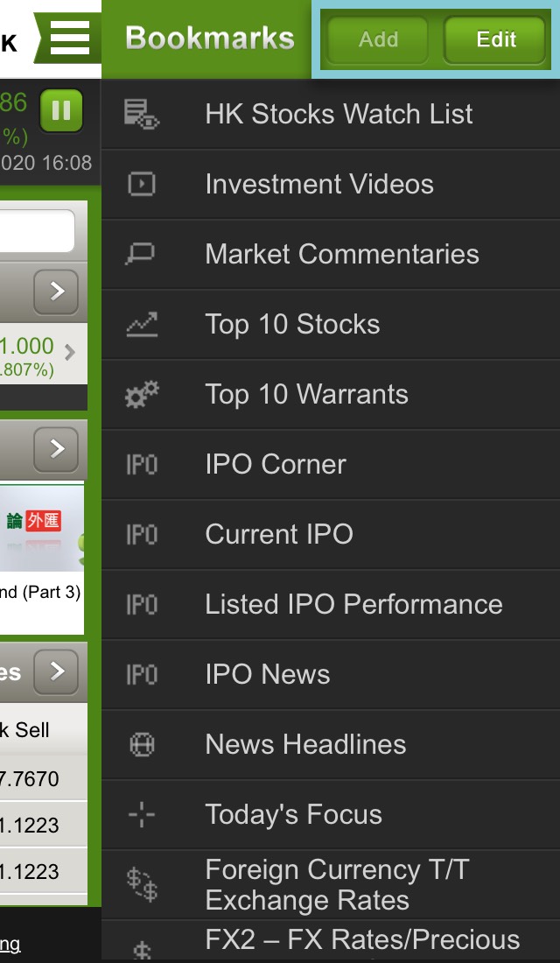Expand the arrow beside the Sell column header

(x=58, y=671)
